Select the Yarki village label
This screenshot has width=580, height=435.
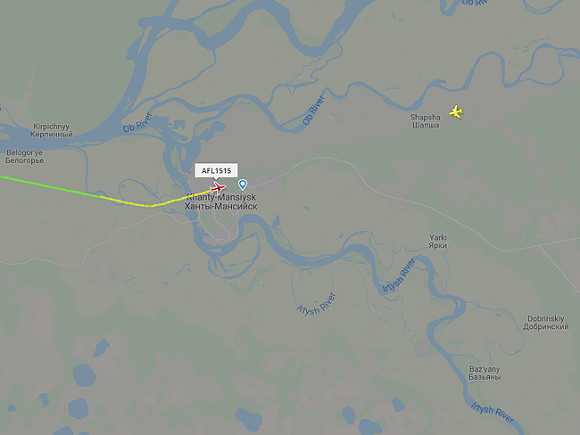(x=438, y=241)
